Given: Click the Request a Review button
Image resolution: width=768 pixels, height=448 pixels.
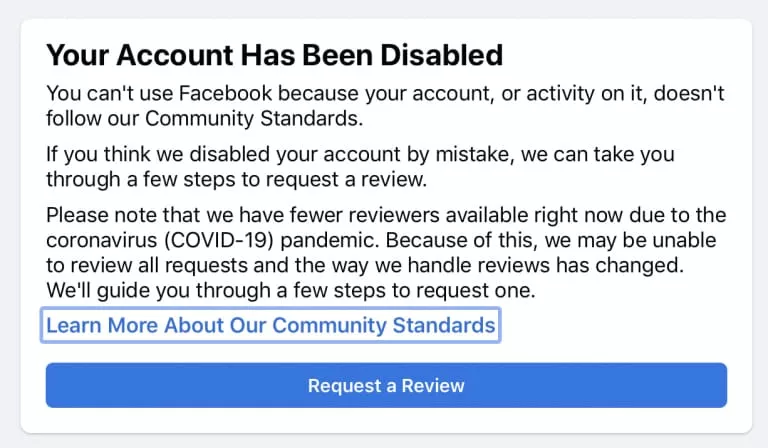Looking at the screenshot, I should coord(386,385).
